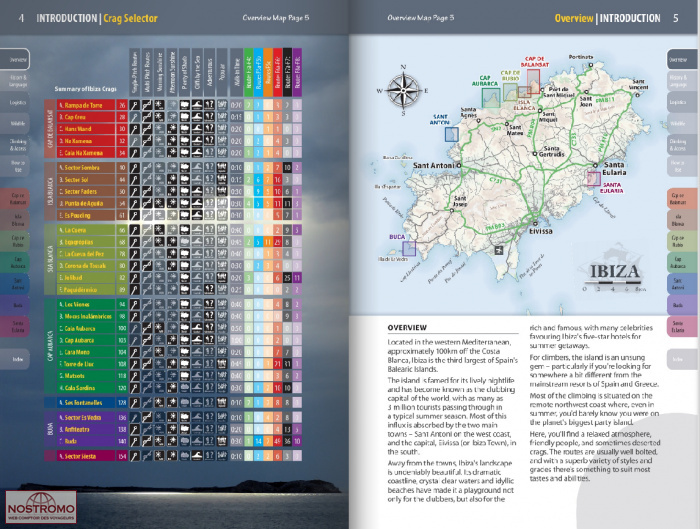The width and height of the screenshot is (700, 529).
Task: Click afternoon sunshine icon in Hans Wand row
Action: point(172,129)
